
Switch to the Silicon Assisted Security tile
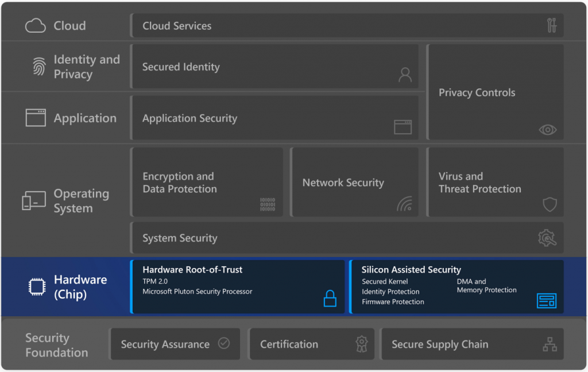pyautogui.click(x=457, y=286)
